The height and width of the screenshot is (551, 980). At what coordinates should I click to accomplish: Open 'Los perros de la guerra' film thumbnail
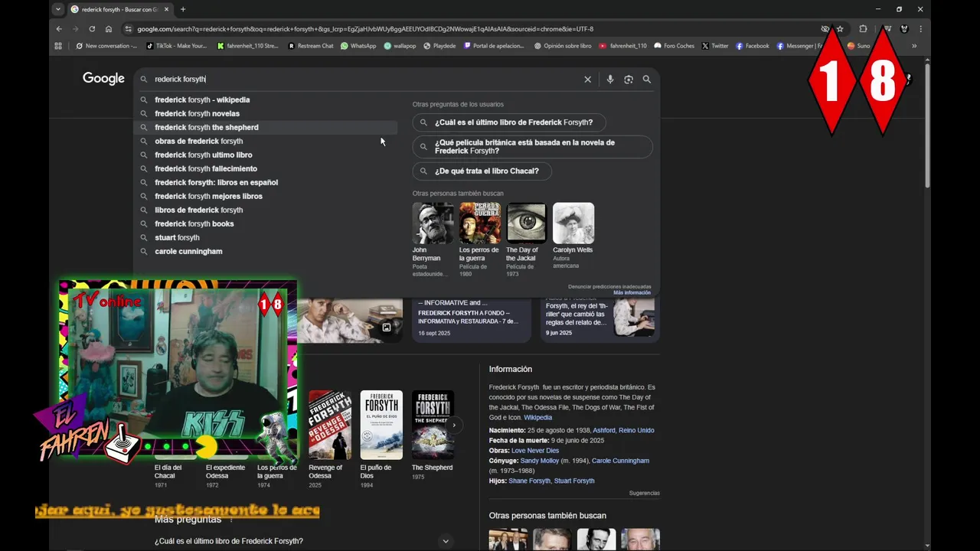point(479,223)
